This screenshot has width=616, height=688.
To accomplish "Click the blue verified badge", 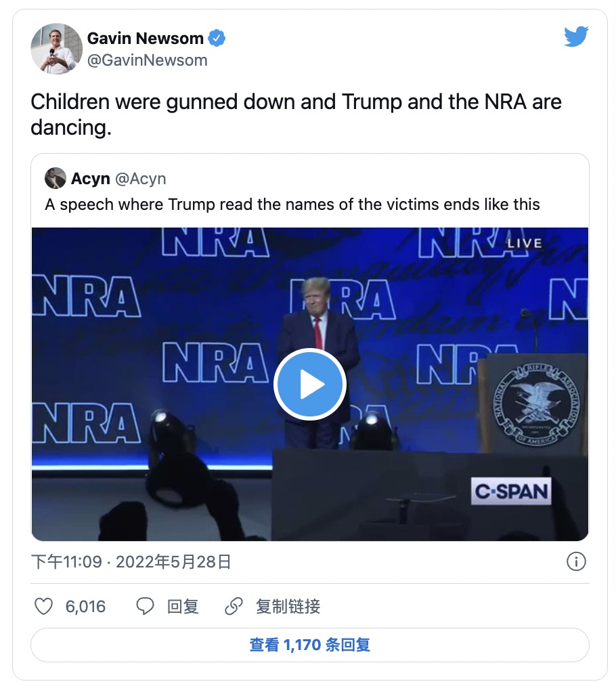I will pos(217,39).
